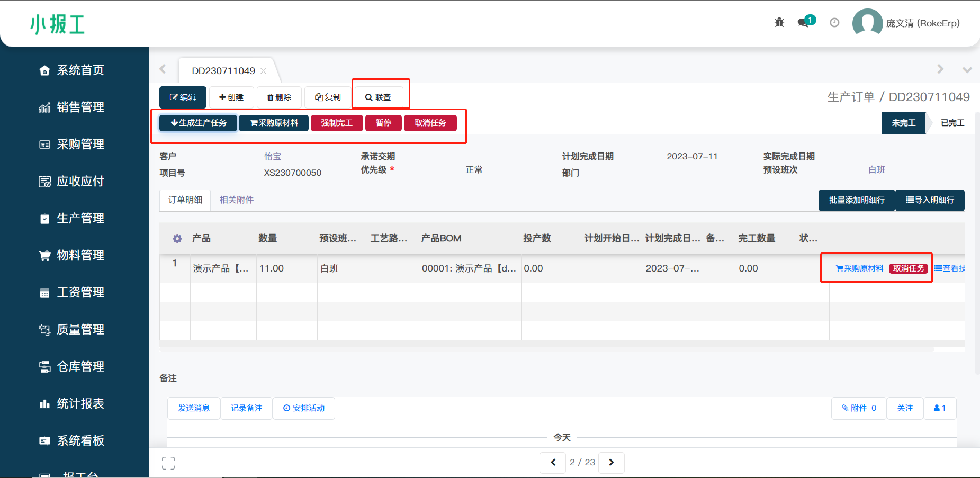Screen dimensions: 980x478
Task: Click the followers person icon button
Action: [x=939, y=408]
